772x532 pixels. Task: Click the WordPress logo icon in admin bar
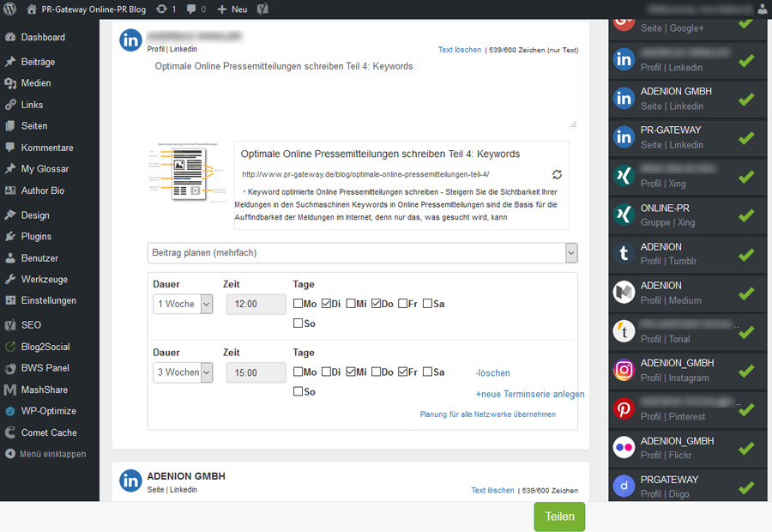click(x=9, y=9)
